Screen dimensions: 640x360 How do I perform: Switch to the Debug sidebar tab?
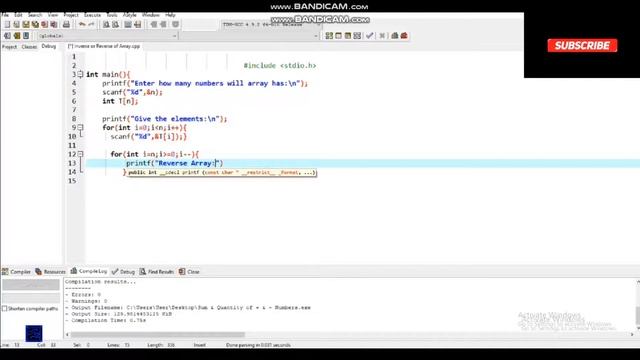tap(49, 47)
